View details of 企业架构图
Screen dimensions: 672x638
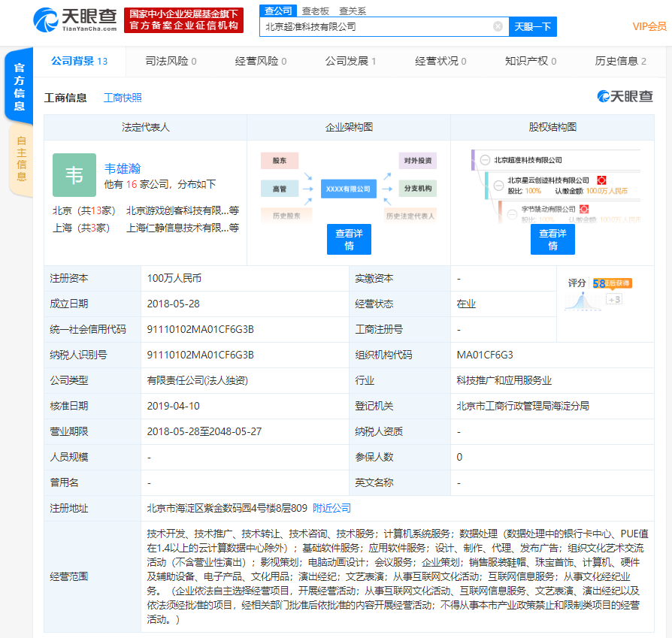349,240
